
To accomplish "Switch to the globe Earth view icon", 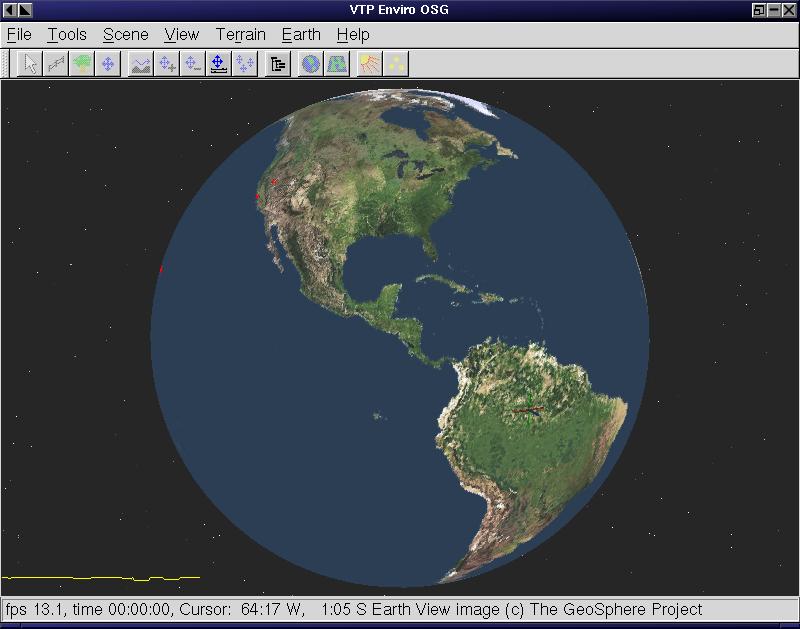I will [311, 64].
